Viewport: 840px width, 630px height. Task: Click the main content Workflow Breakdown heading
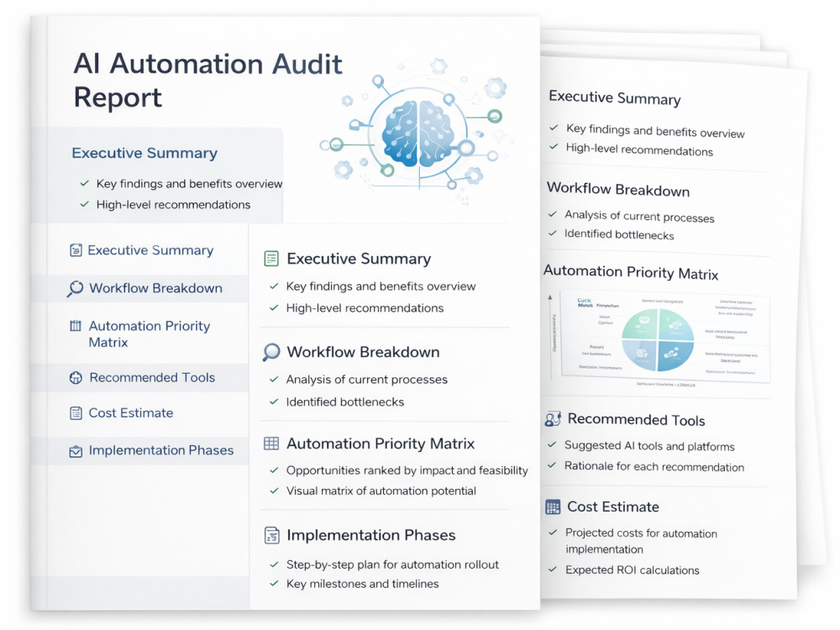[363, 352]
